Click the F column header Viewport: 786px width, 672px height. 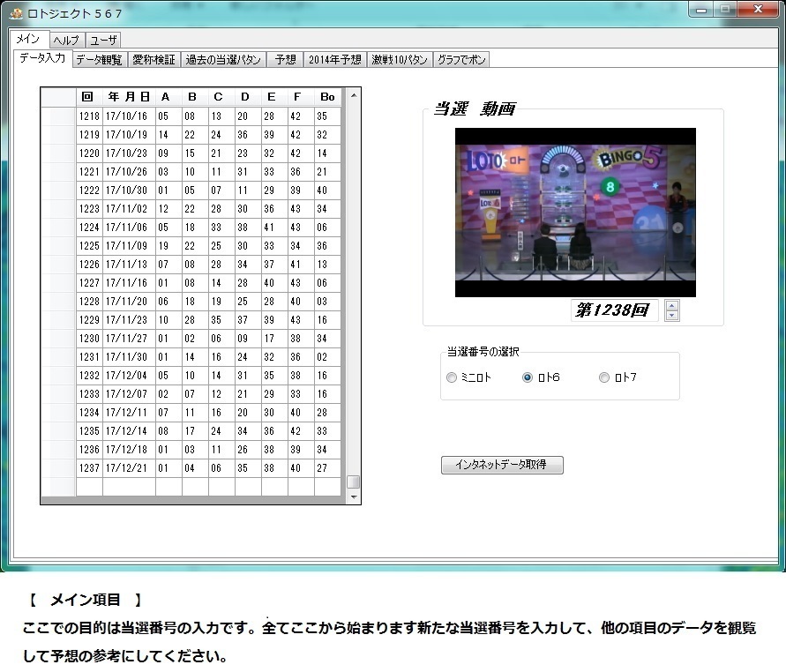tap(301, 97)
